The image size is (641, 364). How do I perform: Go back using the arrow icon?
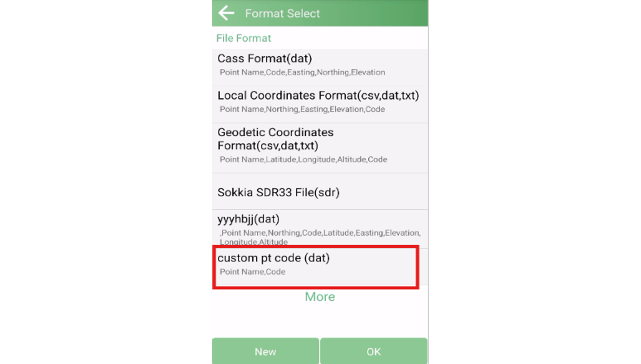[x=226, y=13]
